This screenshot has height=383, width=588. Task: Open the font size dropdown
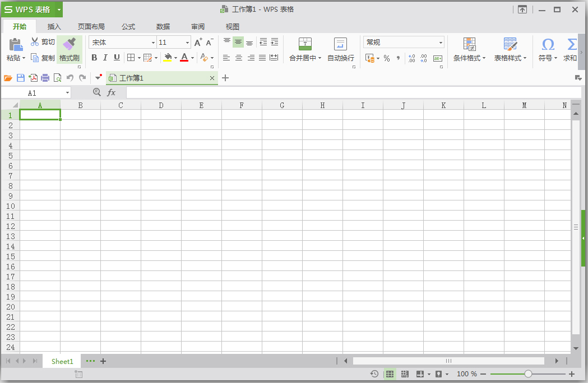point(187,42)
